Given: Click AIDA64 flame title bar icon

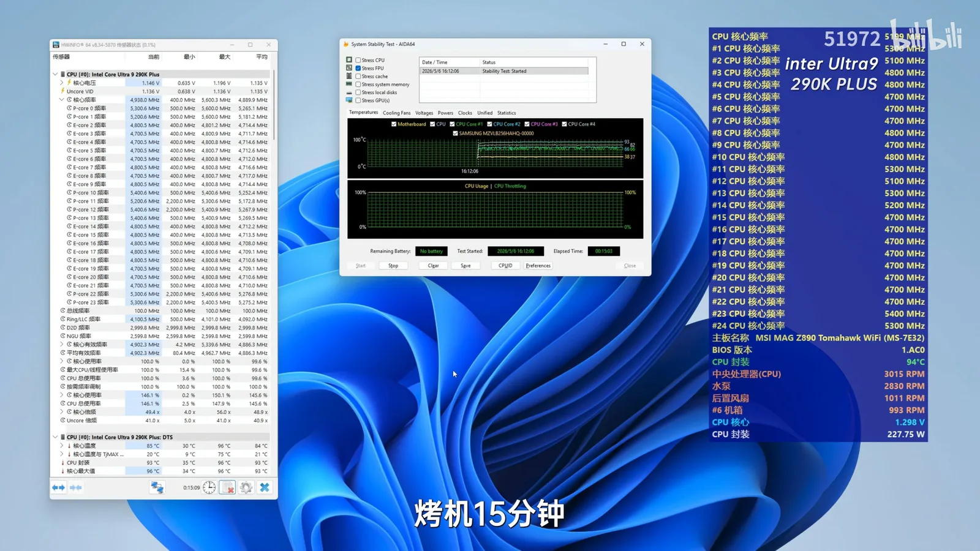Looking at the screenshot, I should coord(346,44).
